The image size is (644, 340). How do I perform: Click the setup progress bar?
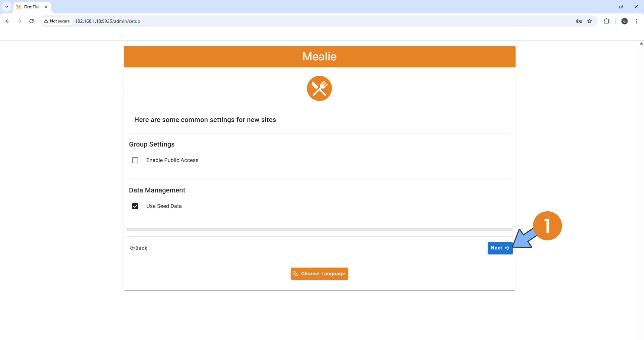click(x=319, y=229)
